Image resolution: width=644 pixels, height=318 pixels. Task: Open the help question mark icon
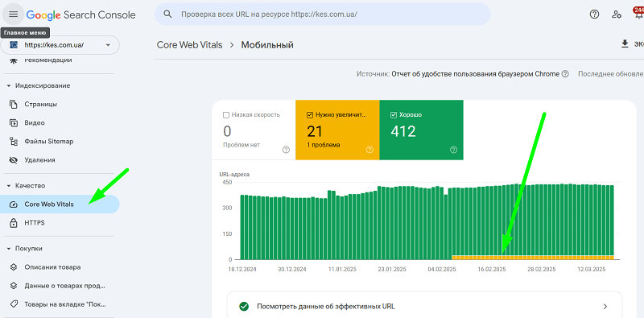594,14
